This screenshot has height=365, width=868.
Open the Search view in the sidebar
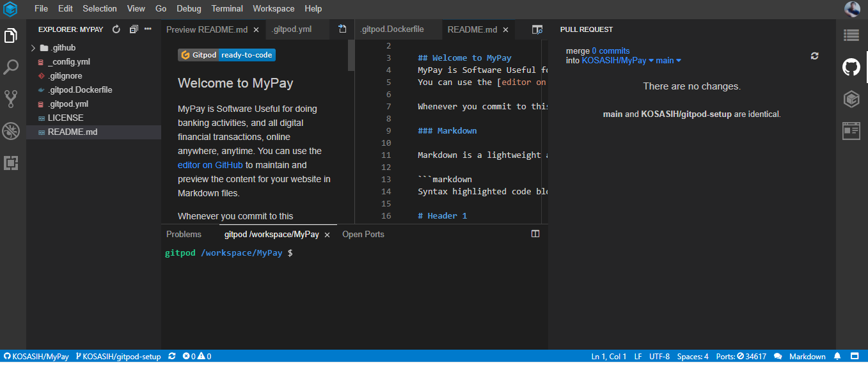11,66
